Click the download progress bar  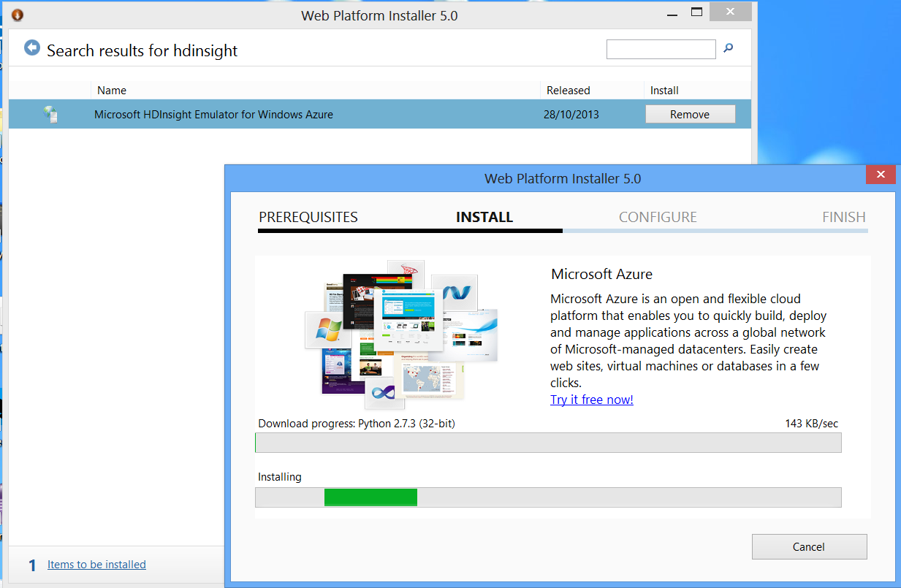548,443
